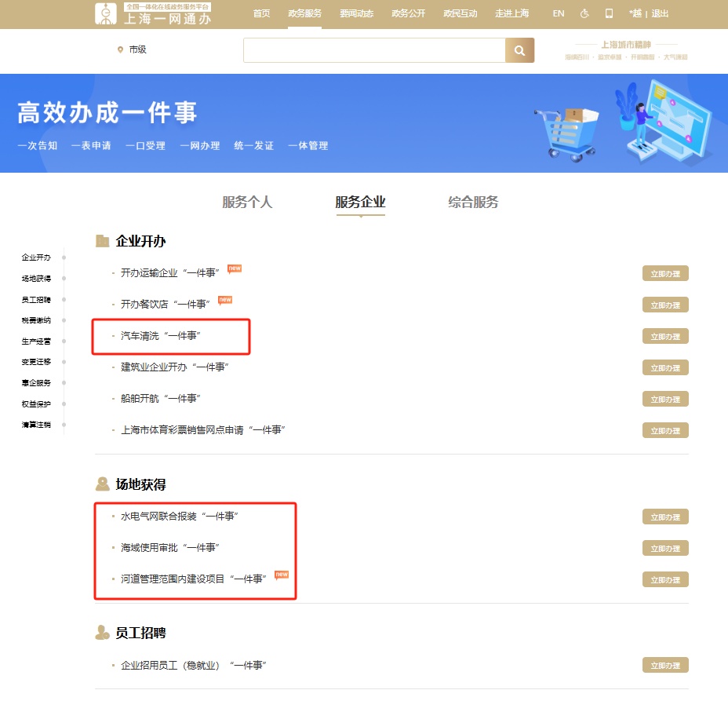728x701 pixels.
Task: Click the people icon beside 员工招聘 heading
Action: tap(102, 633)
